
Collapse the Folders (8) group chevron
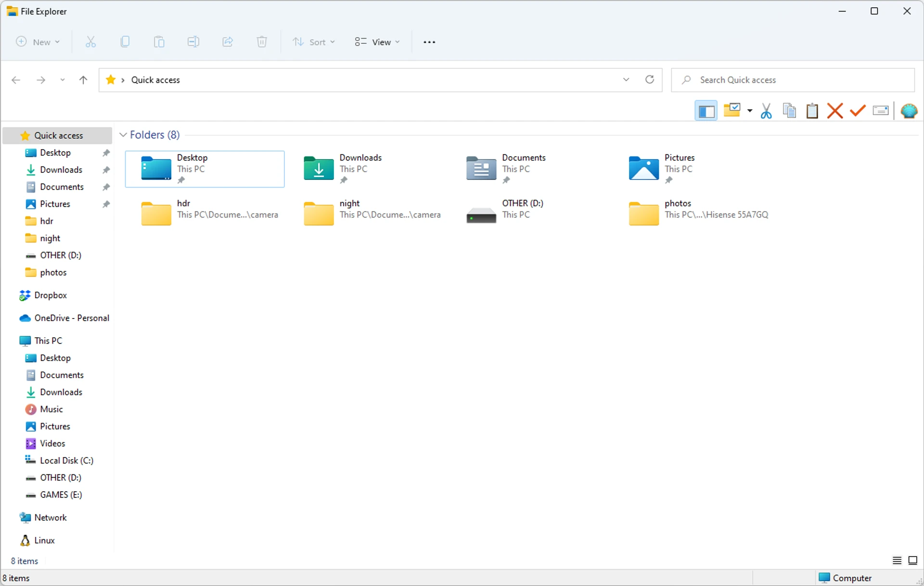[x=123, y=135]
